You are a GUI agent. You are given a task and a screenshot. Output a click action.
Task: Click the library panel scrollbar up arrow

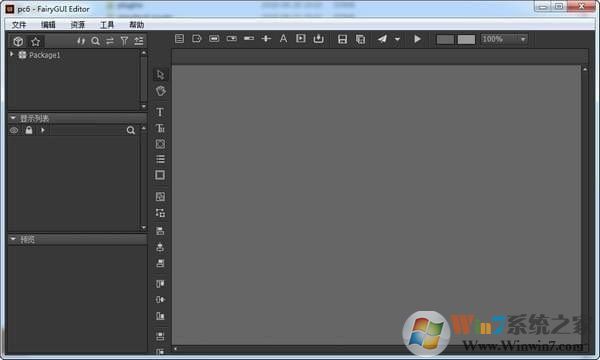click(144, 53)
